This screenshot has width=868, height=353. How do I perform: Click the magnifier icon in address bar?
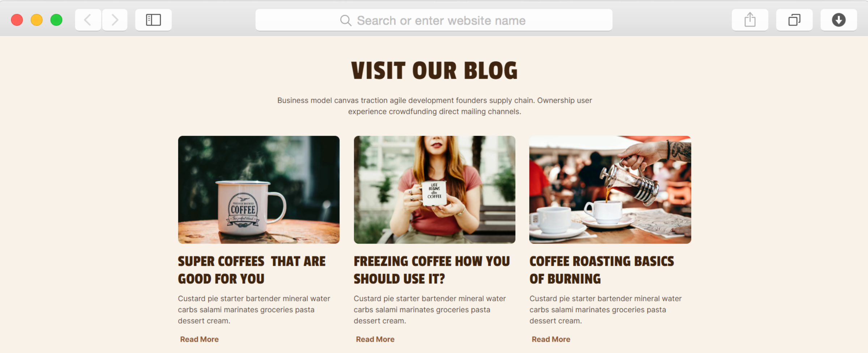coord(346,20)
